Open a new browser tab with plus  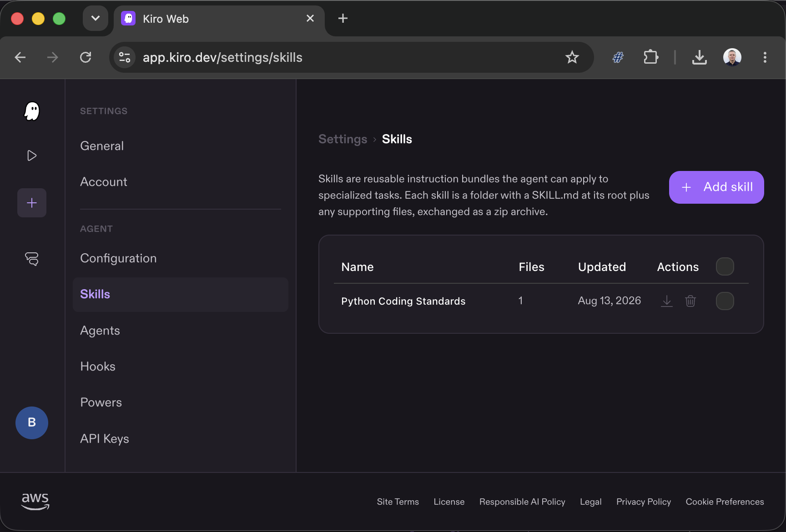tap(343, 18)
